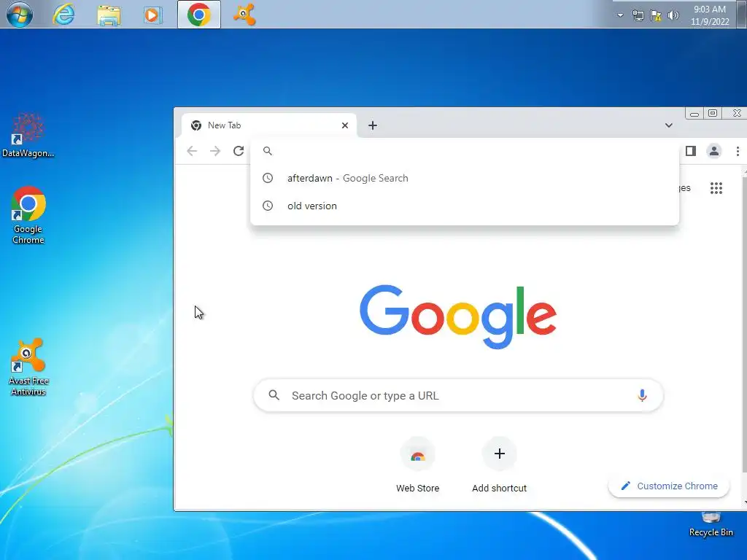The height and width of the screenshot is (560, 747).
Task: Open network status tray icon
Action: [x=638, y=15]
